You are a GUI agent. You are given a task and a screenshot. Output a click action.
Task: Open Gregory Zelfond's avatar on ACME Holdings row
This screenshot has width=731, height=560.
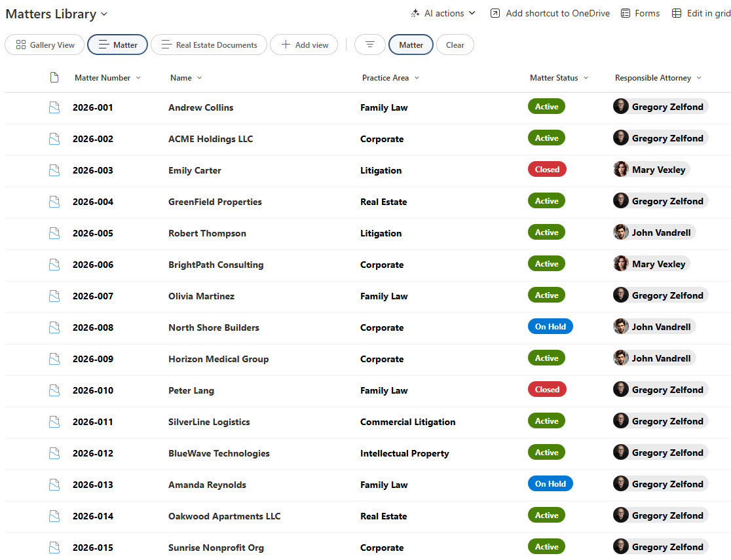click(x=620, y=138)
